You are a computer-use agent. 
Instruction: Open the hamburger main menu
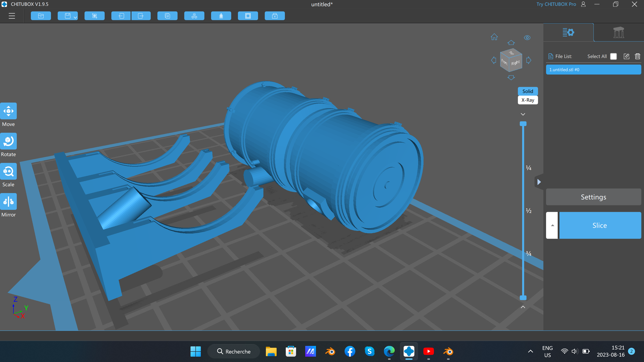[12, 16]
